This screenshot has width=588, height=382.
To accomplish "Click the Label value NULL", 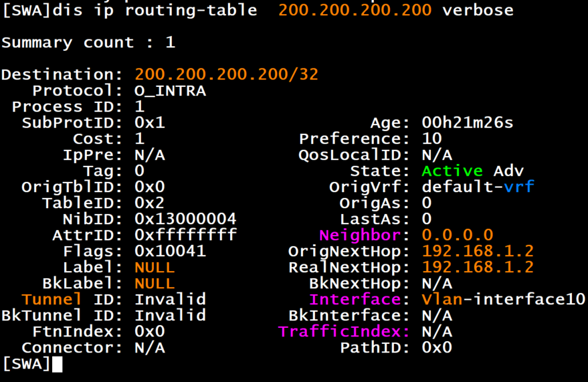I will point(155,268).
